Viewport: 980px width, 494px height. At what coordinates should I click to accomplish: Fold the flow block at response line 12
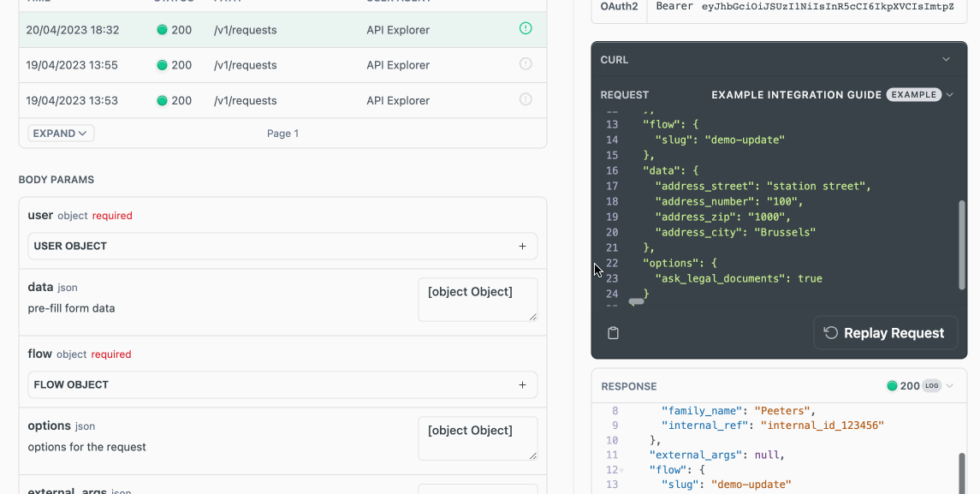[621, 470]
